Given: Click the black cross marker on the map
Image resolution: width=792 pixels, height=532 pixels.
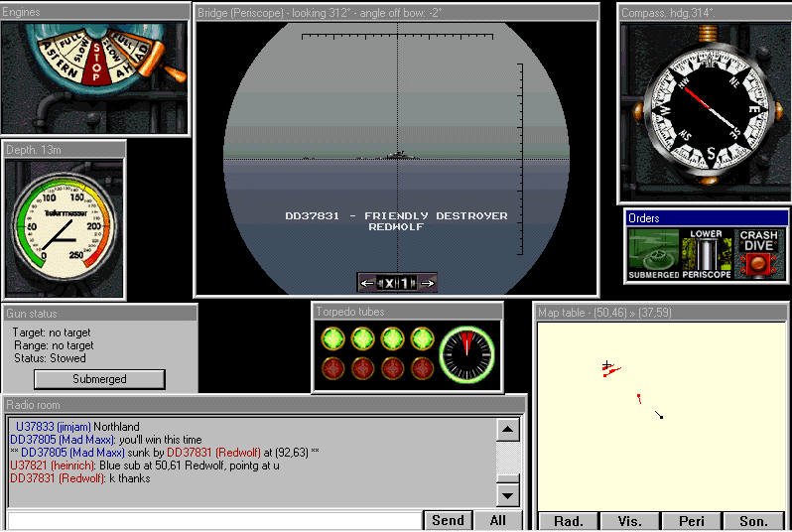Looking at the screenshot, I should [x=606, y=364].
